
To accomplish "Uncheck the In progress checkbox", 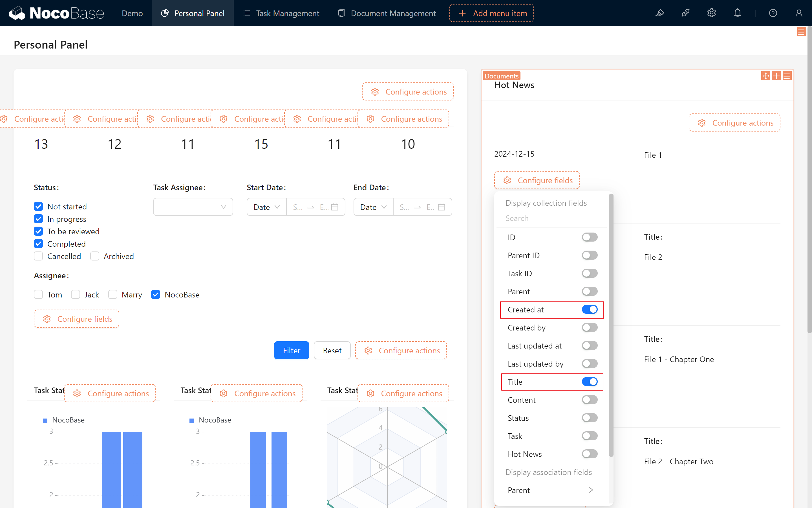I will pyautogui.click(x=38, y=219).
